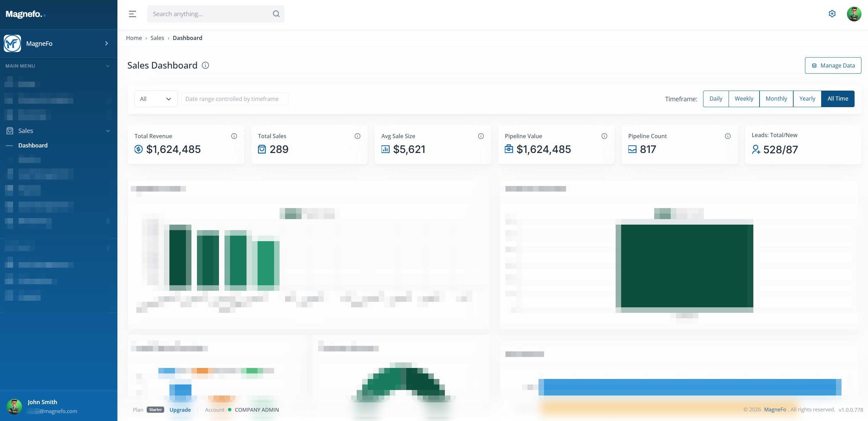Image resolution: width=868 pixels, height=421 pixels.
Task: Click the Upgrade plan link
Action: (x=180, y=410)
